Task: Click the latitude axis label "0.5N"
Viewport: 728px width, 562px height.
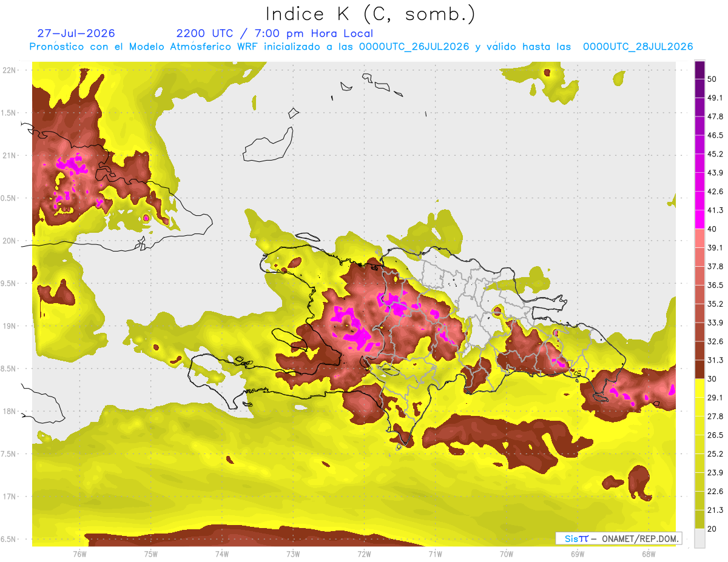Action: tap(8, 198)
